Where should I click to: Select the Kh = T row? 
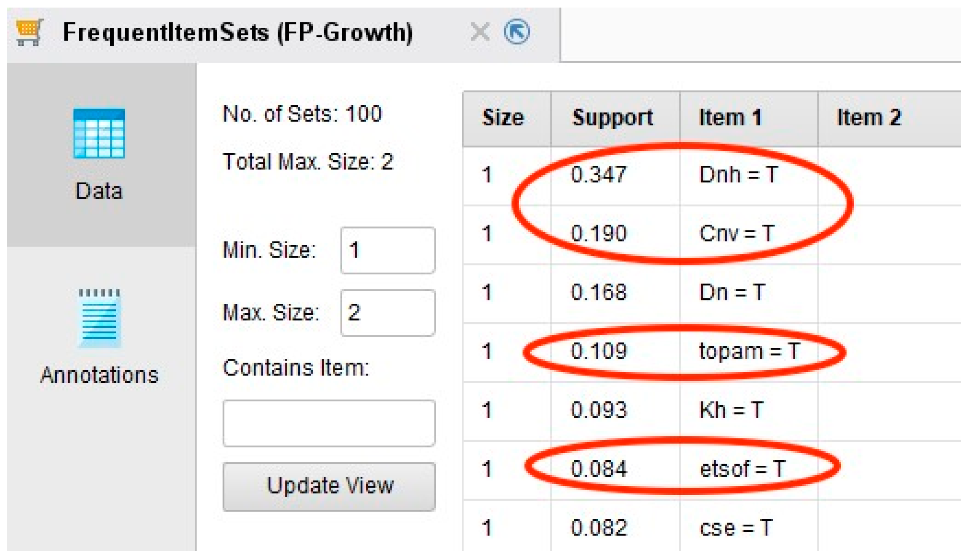732,410
